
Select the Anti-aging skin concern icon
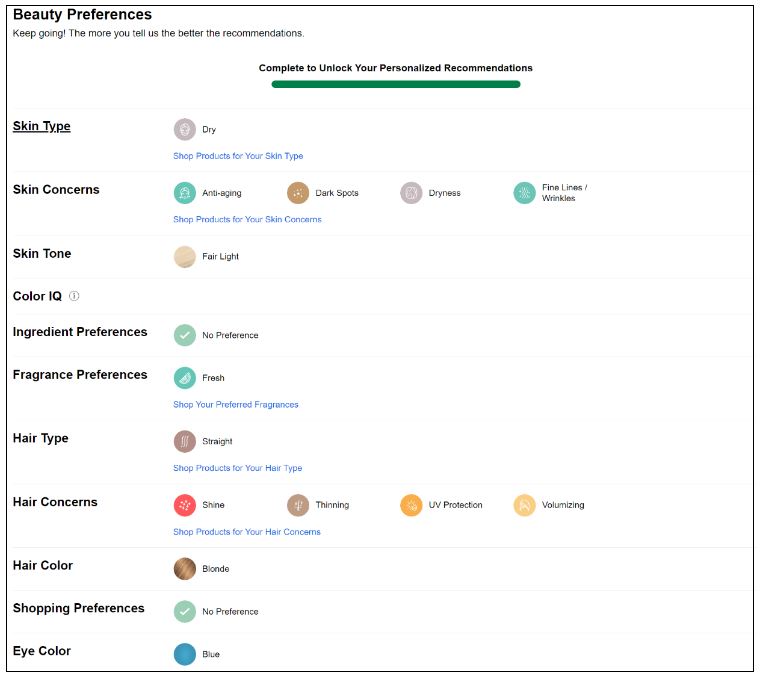(184, 193)
